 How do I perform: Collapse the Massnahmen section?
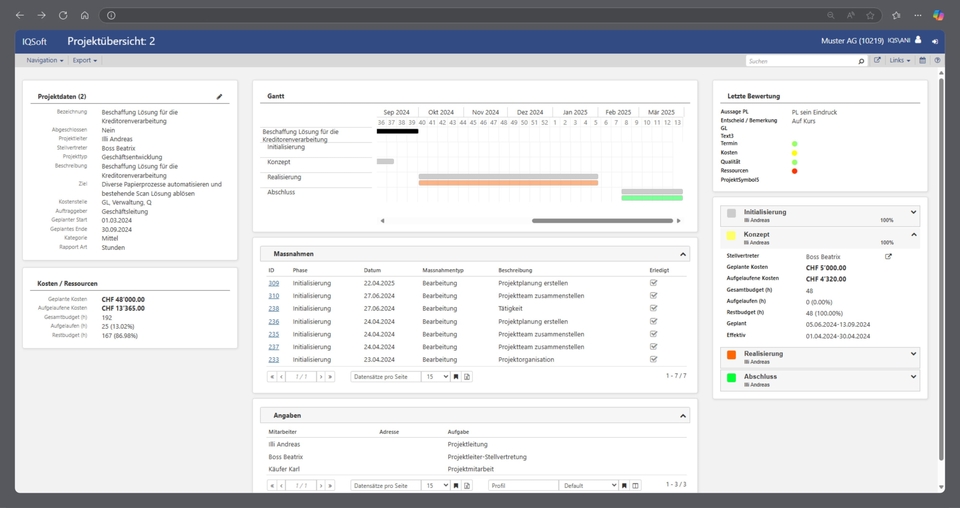[683, 254]
